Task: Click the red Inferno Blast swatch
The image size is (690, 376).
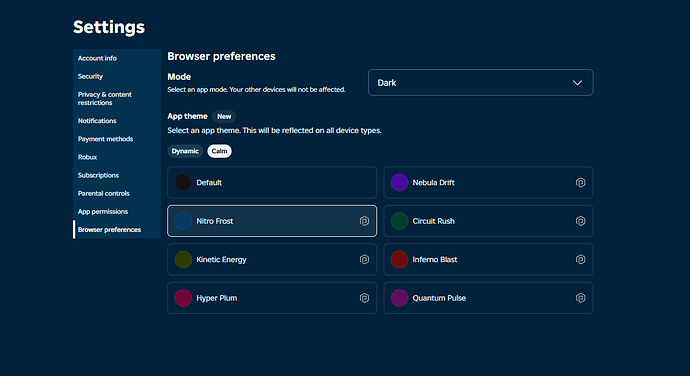Action: (x=400, y=259)
